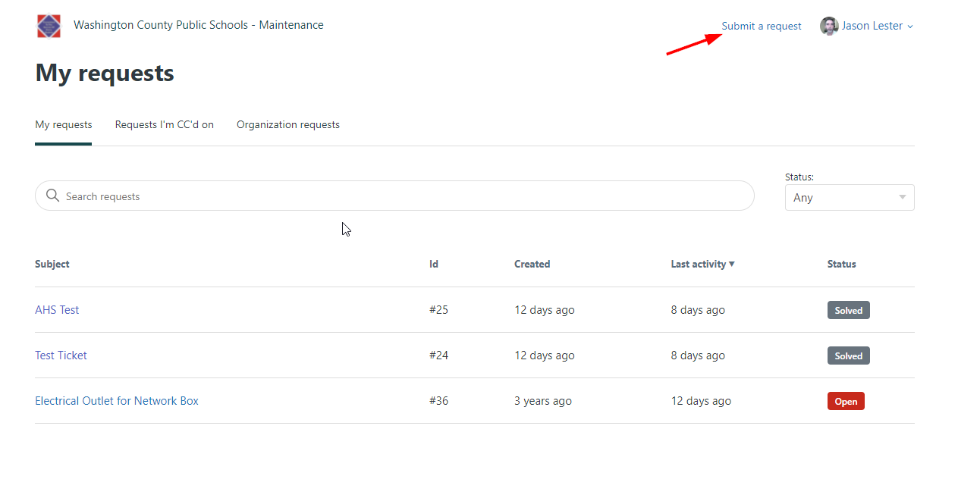Image resolution: width=980 pixels, height=498 pixels.
Task: Click the red Open status badge
Action: pos(846,401)
